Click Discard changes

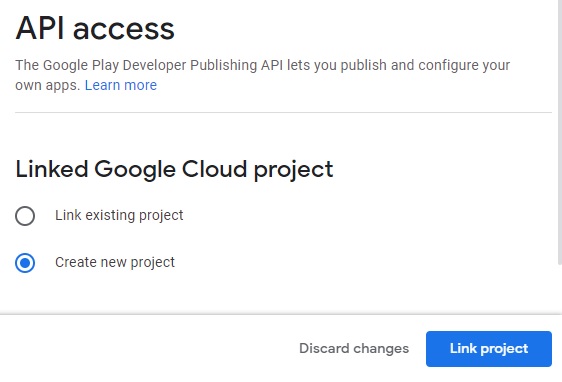(354, 348)
